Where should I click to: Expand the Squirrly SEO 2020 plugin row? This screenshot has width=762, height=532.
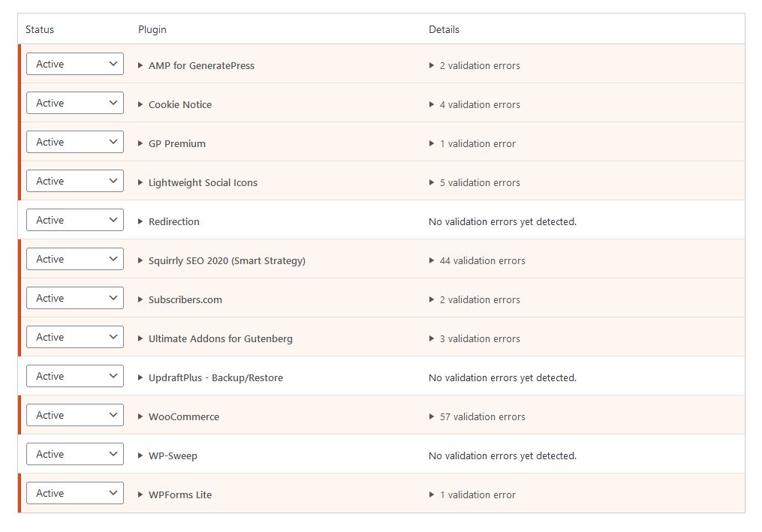221,261
